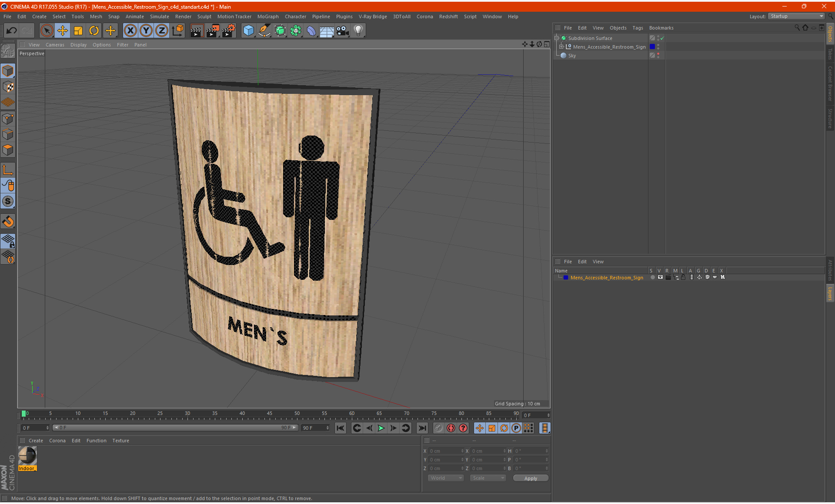Toggle Y axis lock

point(146,30)
